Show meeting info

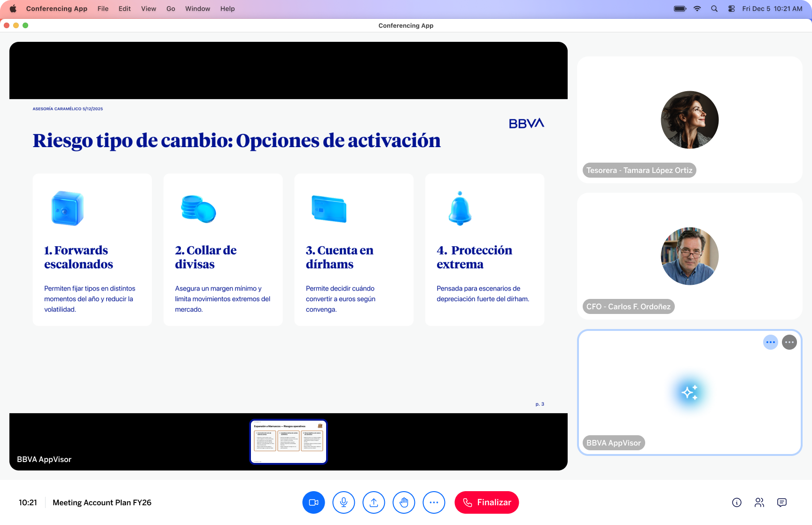pos(737,502)
